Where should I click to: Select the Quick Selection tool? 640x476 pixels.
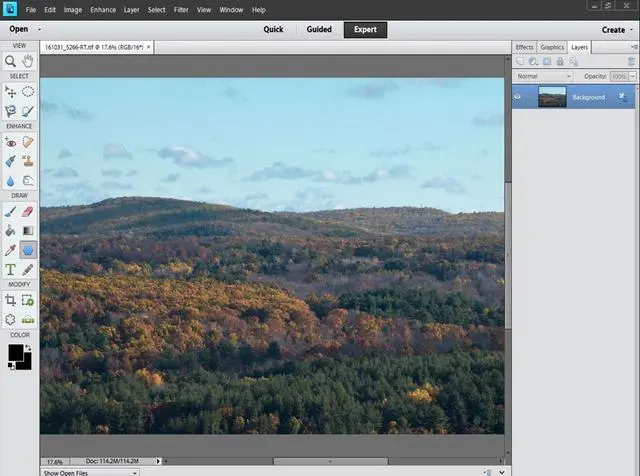click(x=28, y=111)
